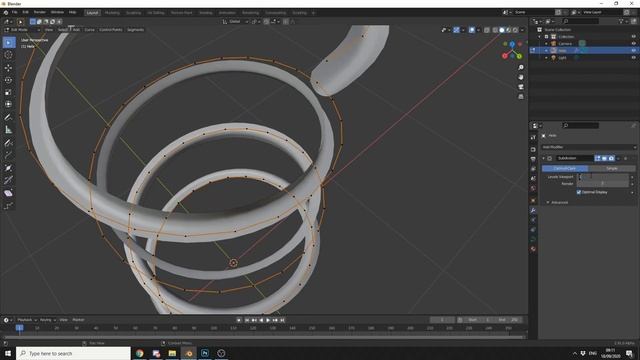Open the Output properties tab icon

pyautogui.click(x=533, y=159)
